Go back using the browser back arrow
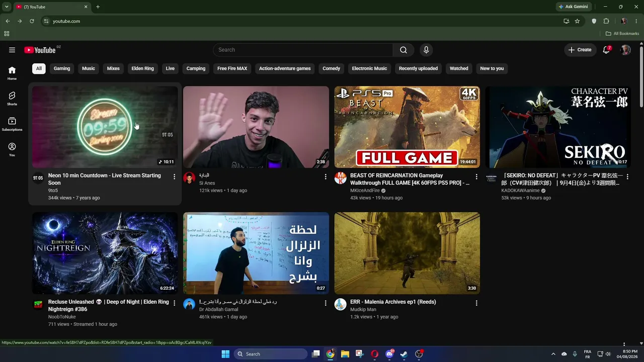The height and width of the screenshot is (362, 644). 8,21
